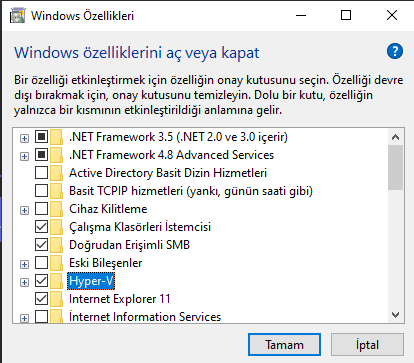This screenshot has width=414, height=363.
Task: Expand the Eski Bileşenler node
Action: coord(24,264)
